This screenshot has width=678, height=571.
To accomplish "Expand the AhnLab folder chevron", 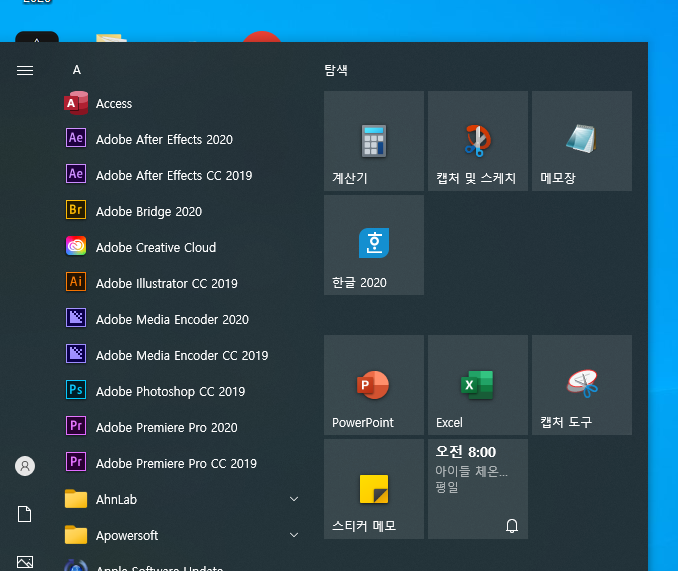I will 294,499.
